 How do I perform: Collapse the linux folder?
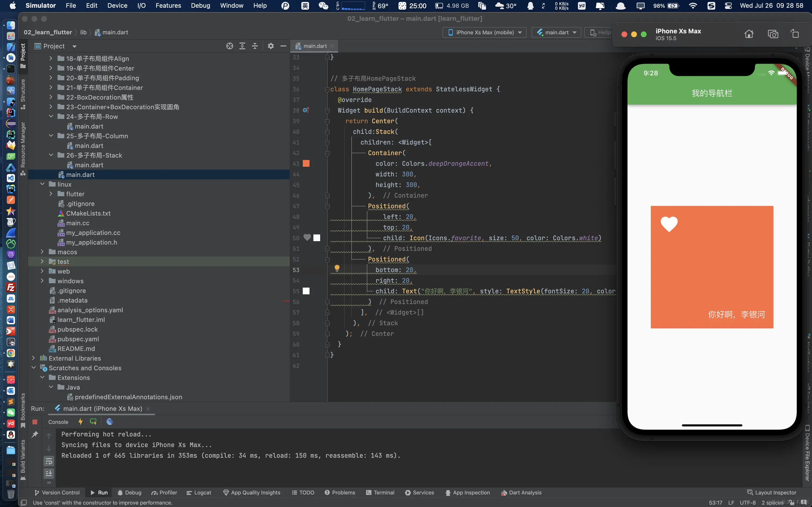42,184
